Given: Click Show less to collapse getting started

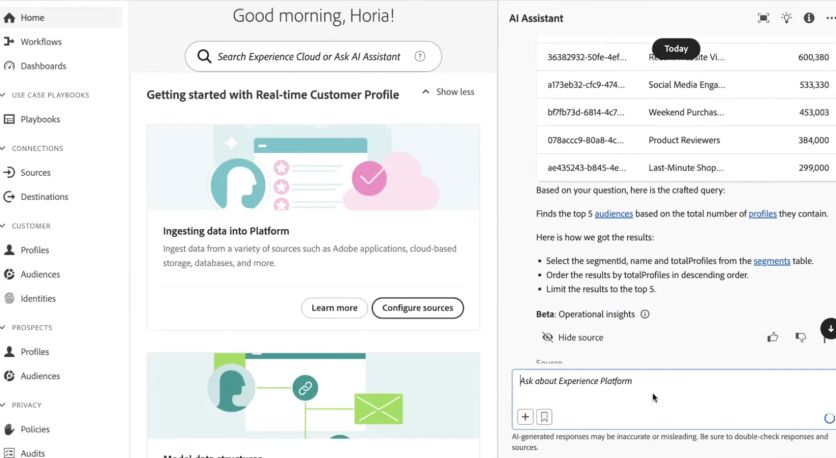Looking at the screenshot, I should 448,92.
